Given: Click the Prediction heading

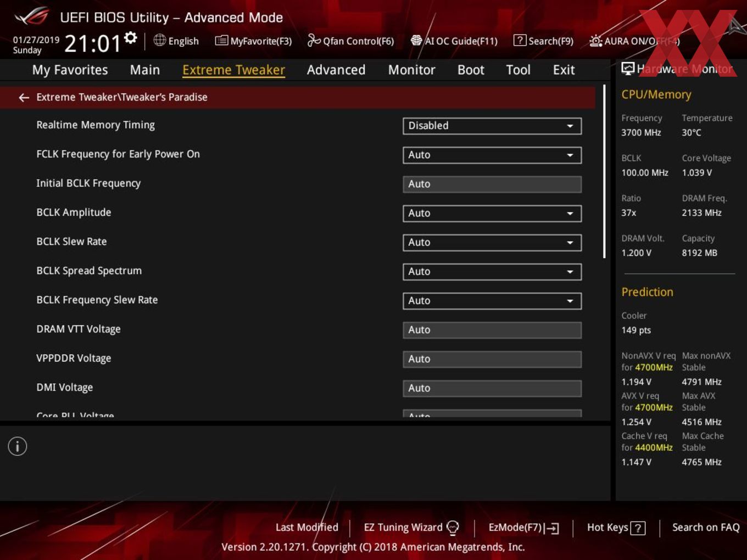Looking at the screenshot, I should pos(647,292).
